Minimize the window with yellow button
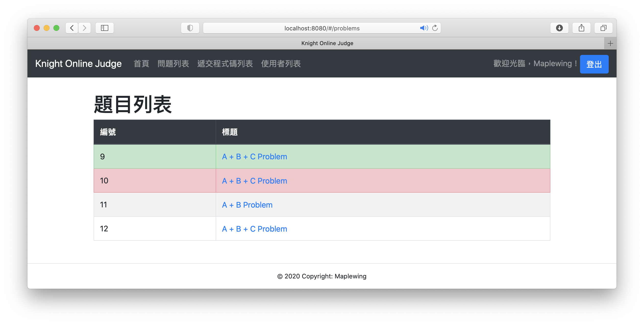644x325 pixels. [47, 28]
